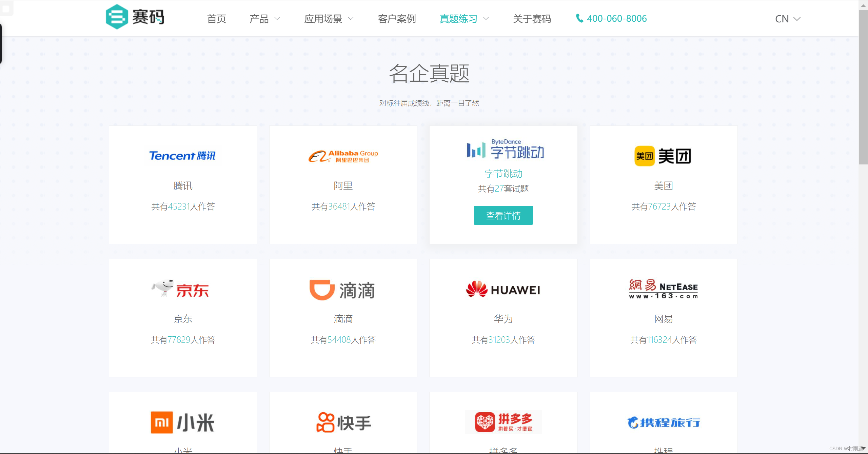Select the Alibaba Group logo
Viewport: 868px width, 454px height.
click(343, 156)
